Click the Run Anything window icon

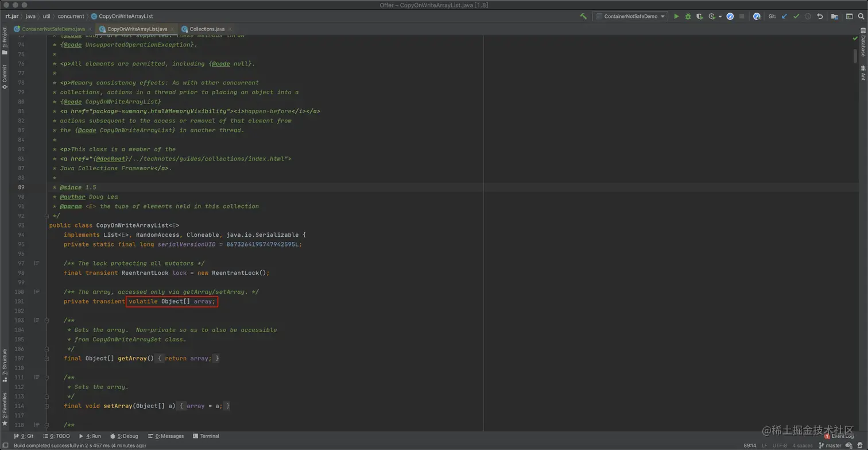[x=850, y=17]
